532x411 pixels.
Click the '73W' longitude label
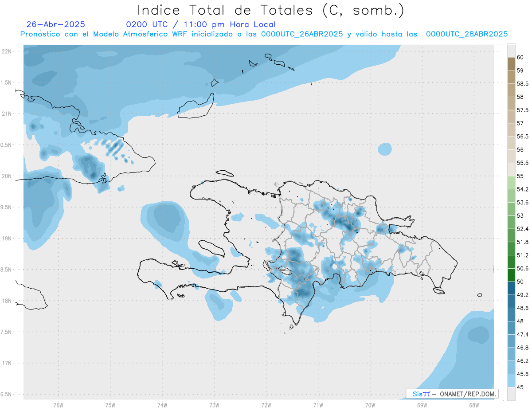coord(214,405)
